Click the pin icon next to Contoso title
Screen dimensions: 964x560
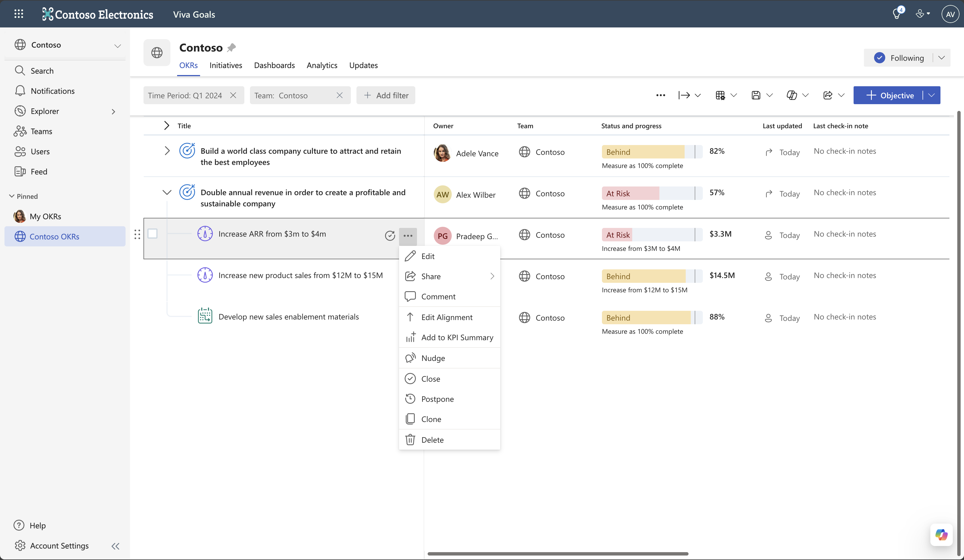(x=231, y=47)
